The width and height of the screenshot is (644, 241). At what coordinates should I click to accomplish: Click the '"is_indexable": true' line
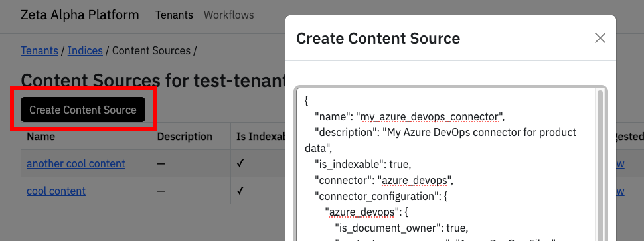coord(363,165)
